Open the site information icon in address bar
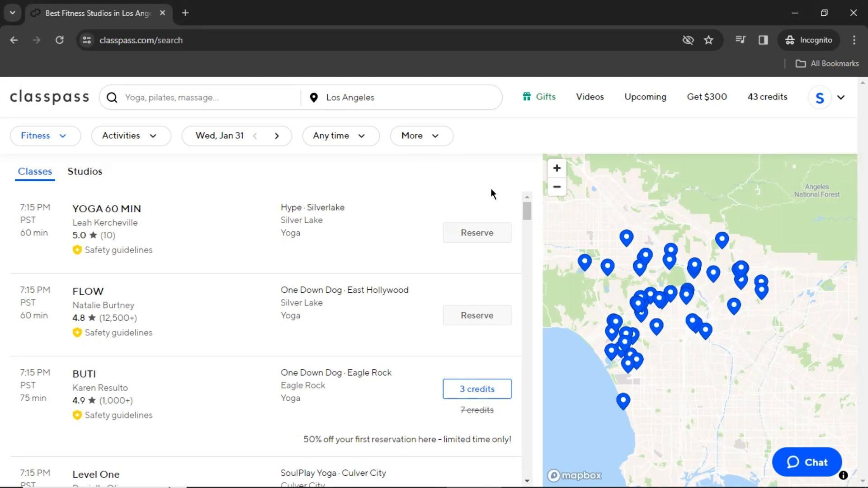This screenshot has height=488, width=868. (x=87, y=40)
